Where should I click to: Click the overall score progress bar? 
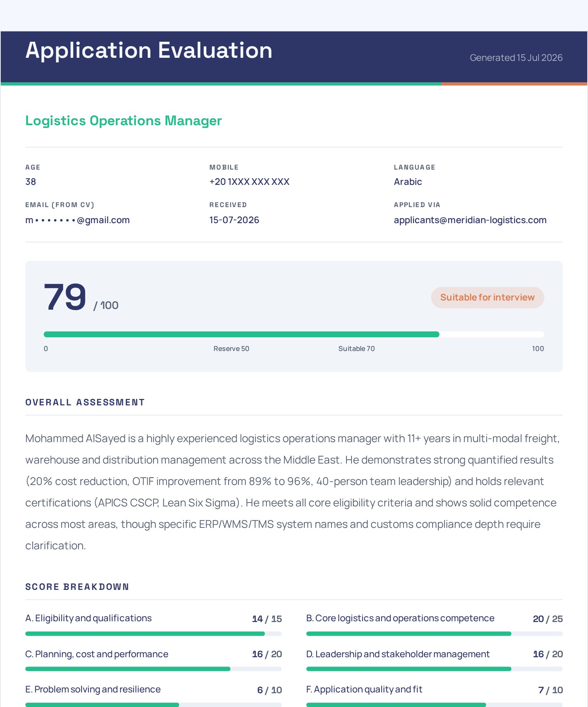(294, 335)
